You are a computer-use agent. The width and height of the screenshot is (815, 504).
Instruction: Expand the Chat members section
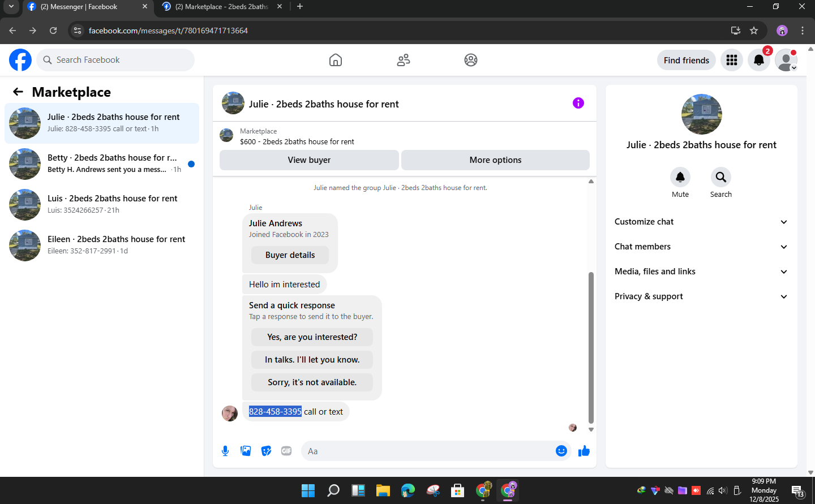coord(701,247)
